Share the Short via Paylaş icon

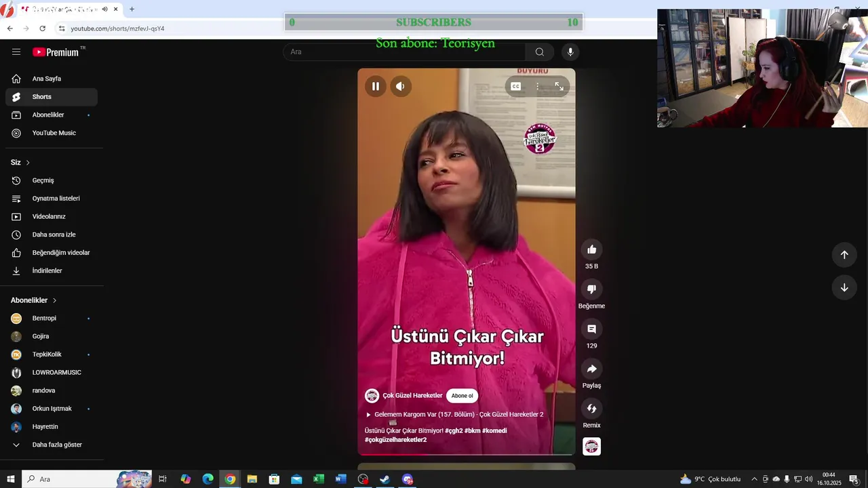592,369
